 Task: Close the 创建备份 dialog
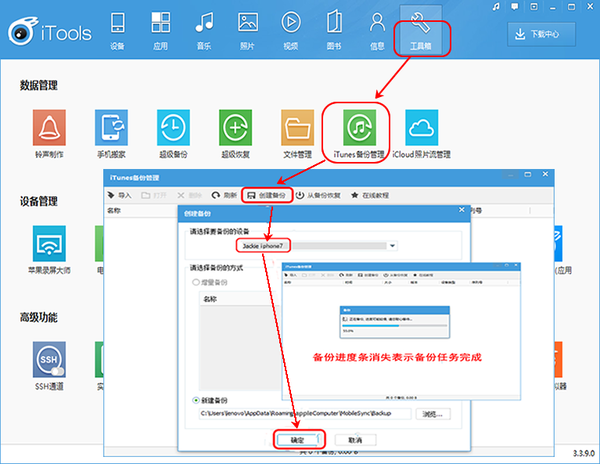pyautogui.click(x=461, y=210)
